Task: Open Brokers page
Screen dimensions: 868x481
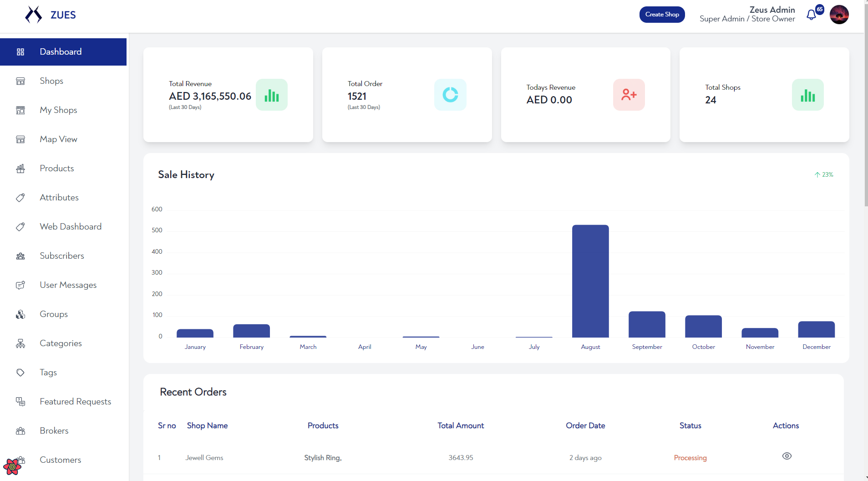Action: coord(63,431)
